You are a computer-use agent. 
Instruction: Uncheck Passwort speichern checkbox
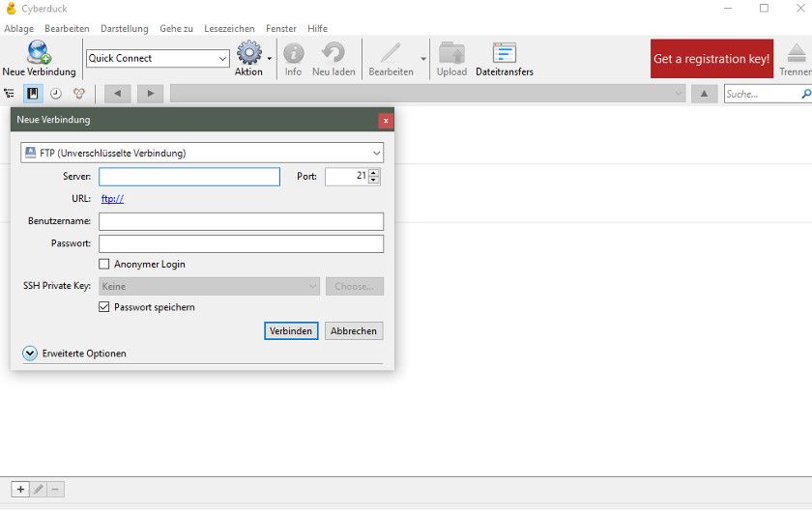104,307
